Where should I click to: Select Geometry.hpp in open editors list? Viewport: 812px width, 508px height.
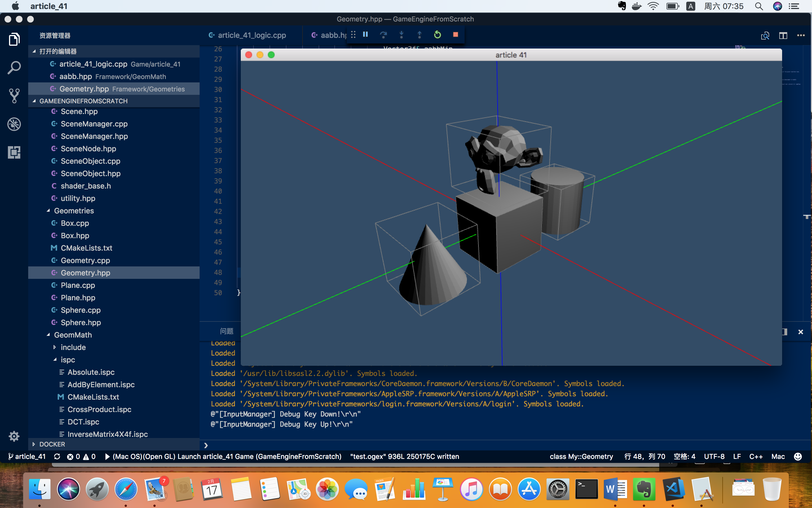(x=114, y=89)
